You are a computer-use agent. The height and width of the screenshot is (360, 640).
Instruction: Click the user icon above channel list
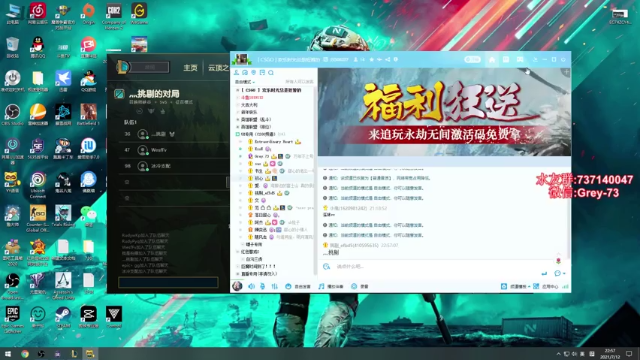pyautogui.click(x=236, y=72)
